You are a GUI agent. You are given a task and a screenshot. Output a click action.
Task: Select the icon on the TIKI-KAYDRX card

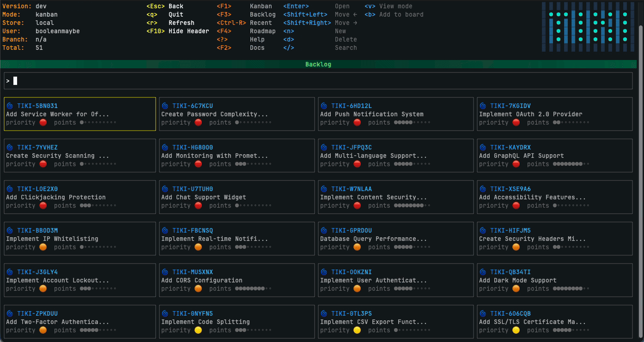click(x=483, y=147)
